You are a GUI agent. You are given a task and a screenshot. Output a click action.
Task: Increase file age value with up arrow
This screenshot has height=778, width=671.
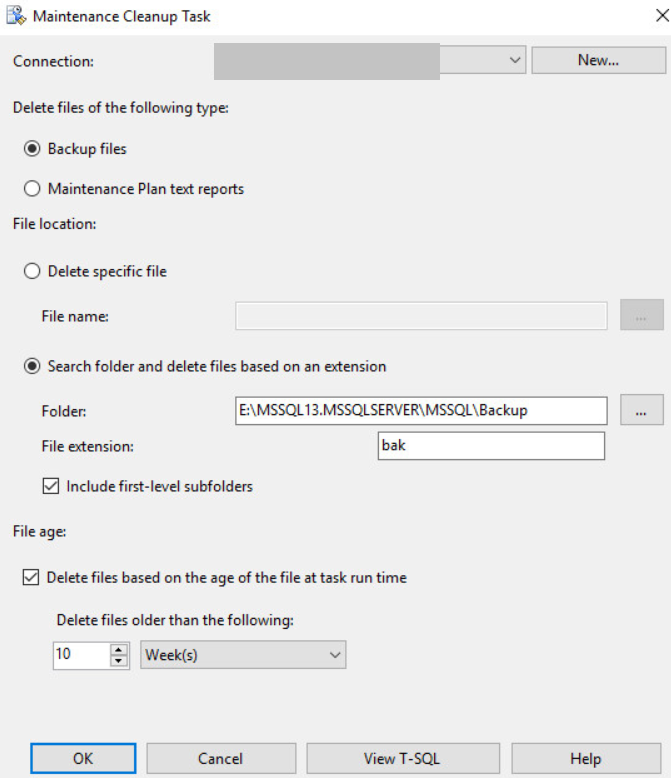point(119,650)
